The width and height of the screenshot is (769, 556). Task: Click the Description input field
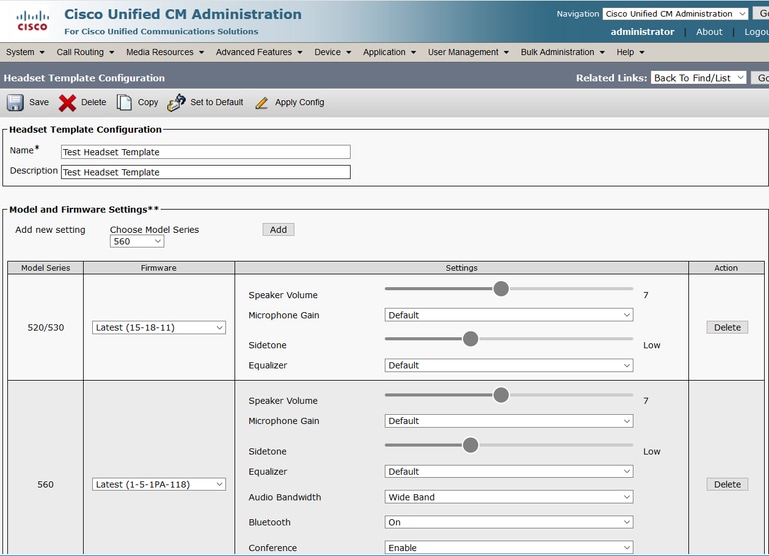205,172
